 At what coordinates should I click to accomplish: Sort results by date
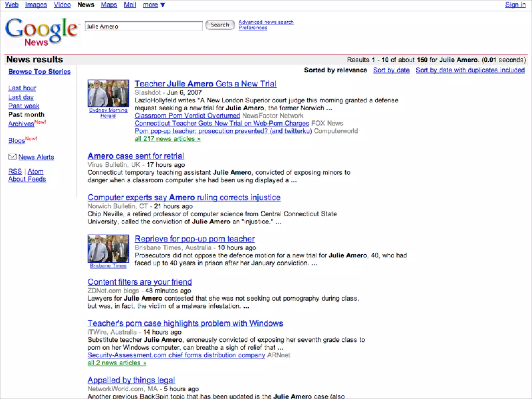tap(391, 70)
